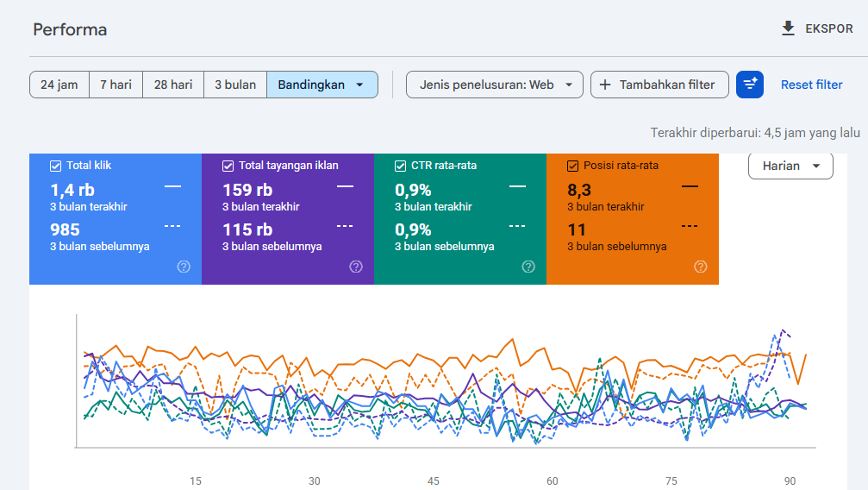The width and height of the screenshot is (868, 490).
Task: Uncheck the Total tayangan iklan checkbox
Action: [x=228, y=166]
